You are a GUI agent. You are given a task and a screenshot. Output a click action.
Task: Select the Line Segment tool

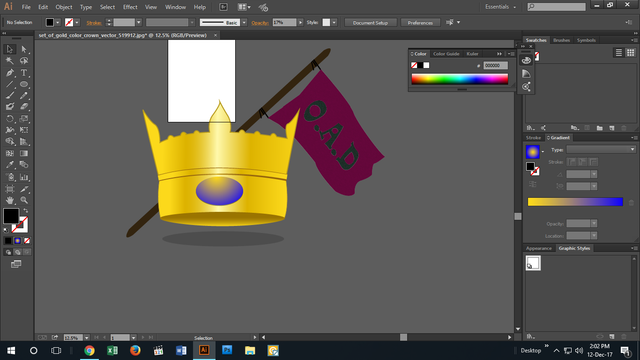(9, 84)
